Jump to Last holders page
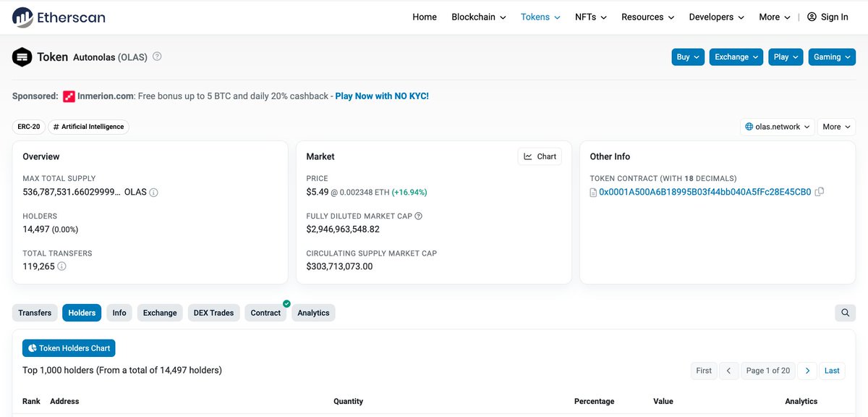 coord(832,371)
